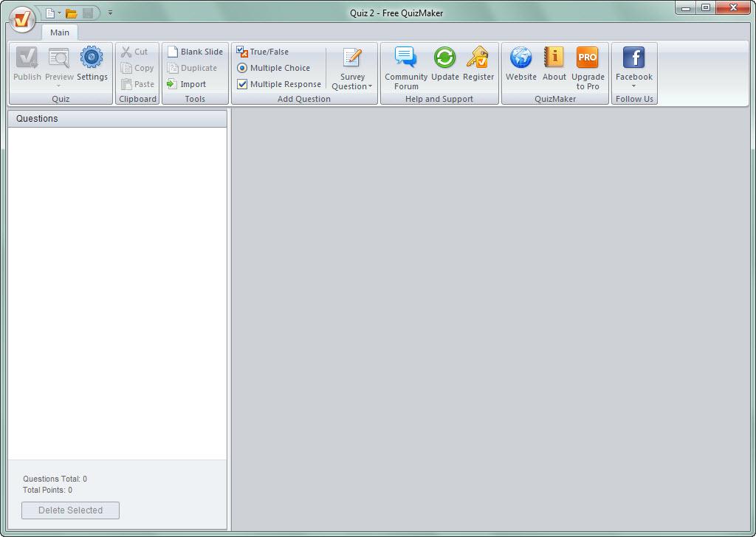Expand the New quiz dropdown arrow

59,13
